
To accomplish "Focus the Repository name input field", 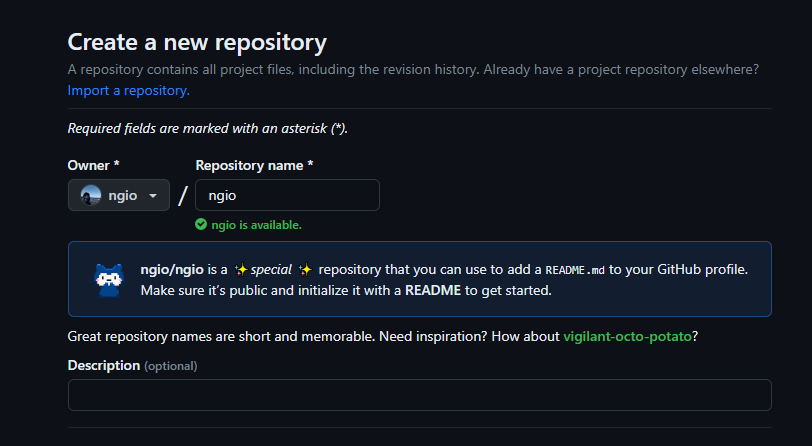I will coord(287,195).
